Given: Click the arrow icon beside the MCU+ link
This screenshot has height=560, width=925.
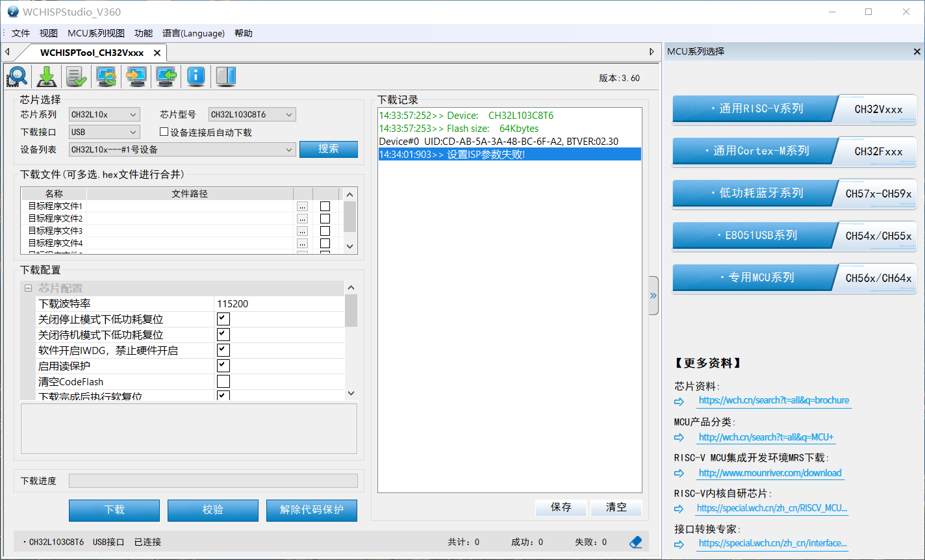Looking at the screenshot, I should (x=679, y=438).
